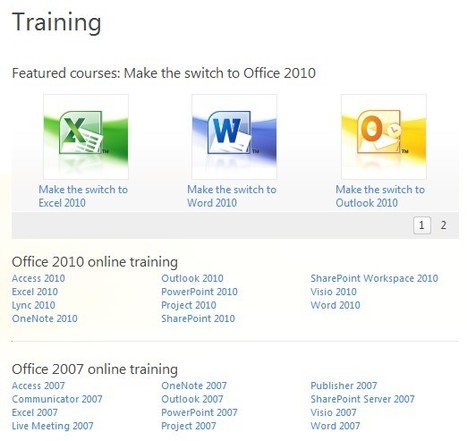Open OneNote 2007 training
The height and width of the screenshot is (441, 467).
(194, 386)
